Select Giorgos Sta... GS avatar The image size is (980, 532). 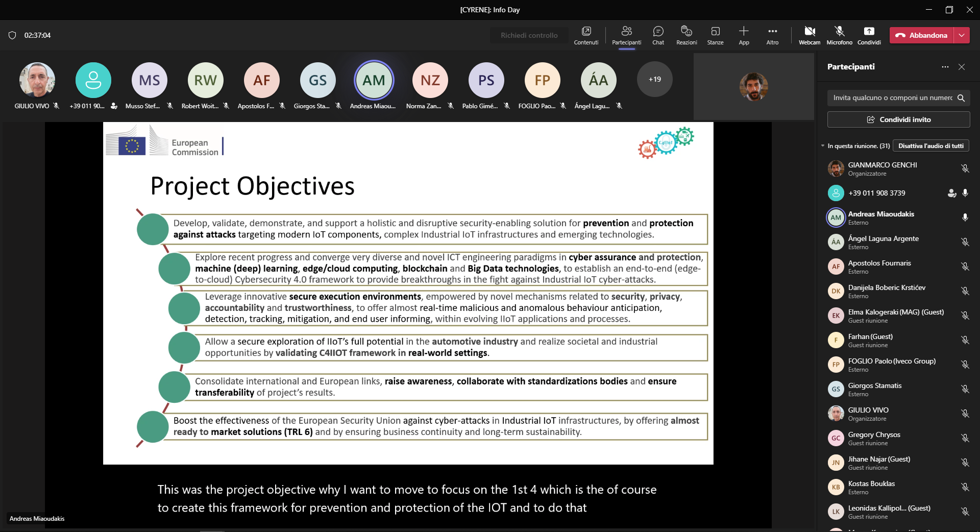tap(318, 80)
